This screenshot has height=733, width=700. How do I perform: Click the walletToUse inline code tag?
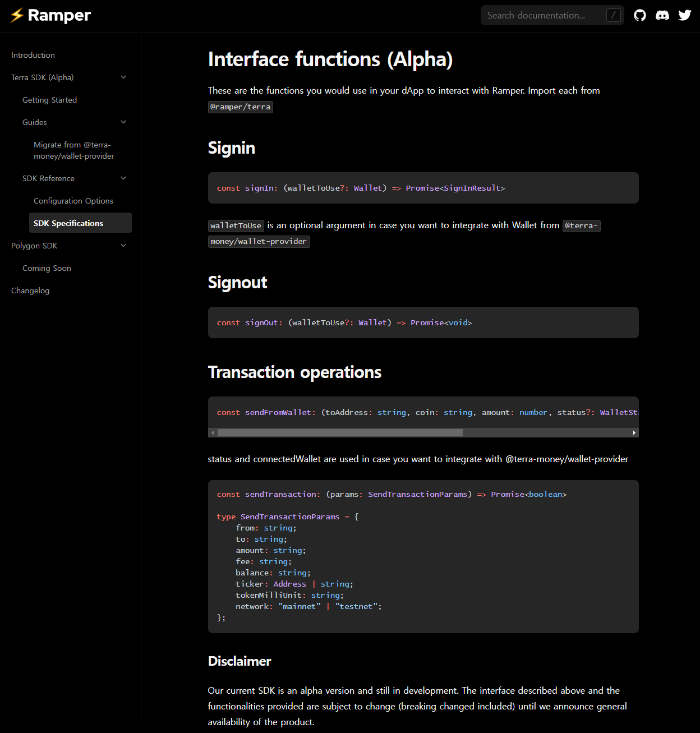[x=236, y=225]
